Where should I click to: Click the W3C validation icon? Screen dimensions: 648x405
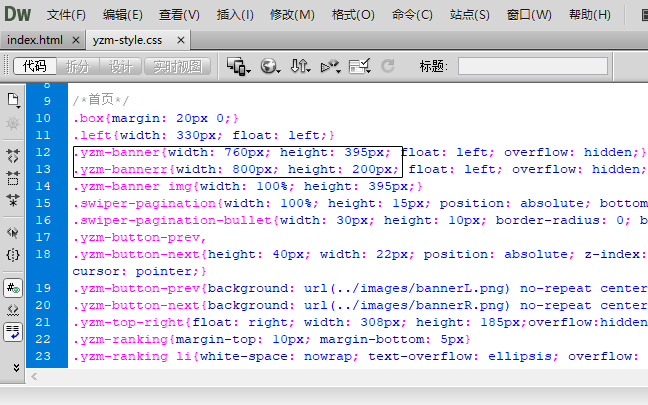coord(331,66)
